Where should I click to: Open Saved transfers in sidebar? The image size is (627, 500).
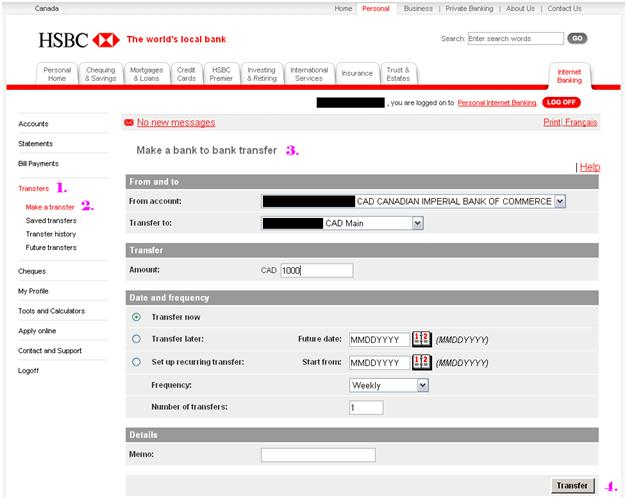coord(51,221)
